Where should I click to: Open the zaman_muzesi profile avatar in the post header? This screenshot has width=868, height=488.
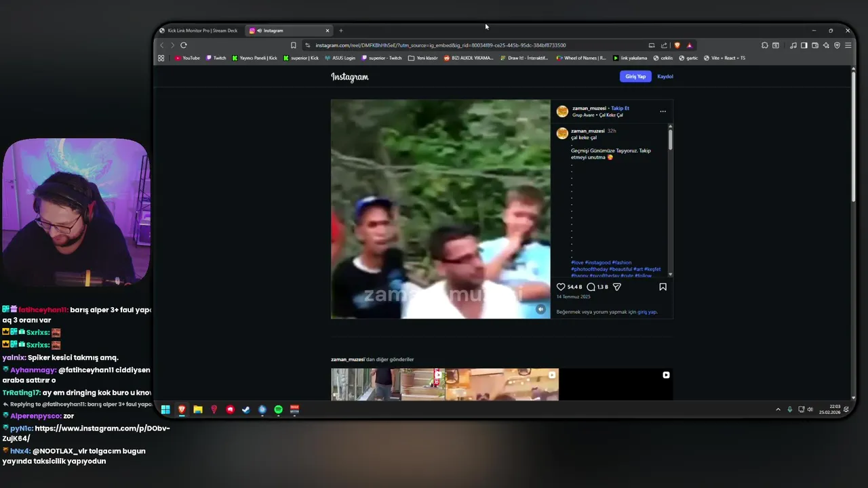point(562,111)
